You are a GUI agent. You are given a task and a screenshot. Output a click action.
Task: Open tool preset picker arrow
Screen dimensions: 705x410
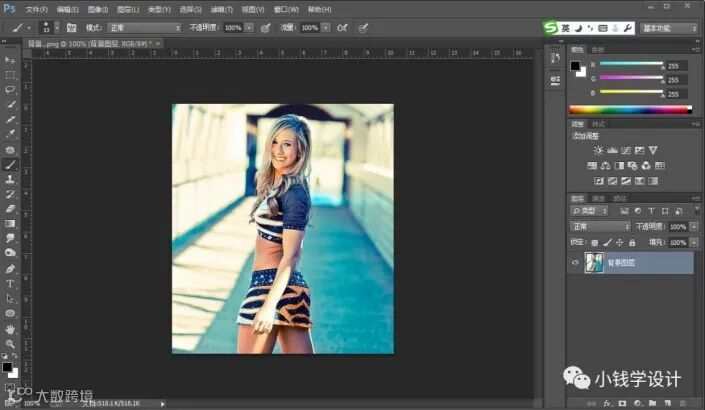tap(29, 28)
